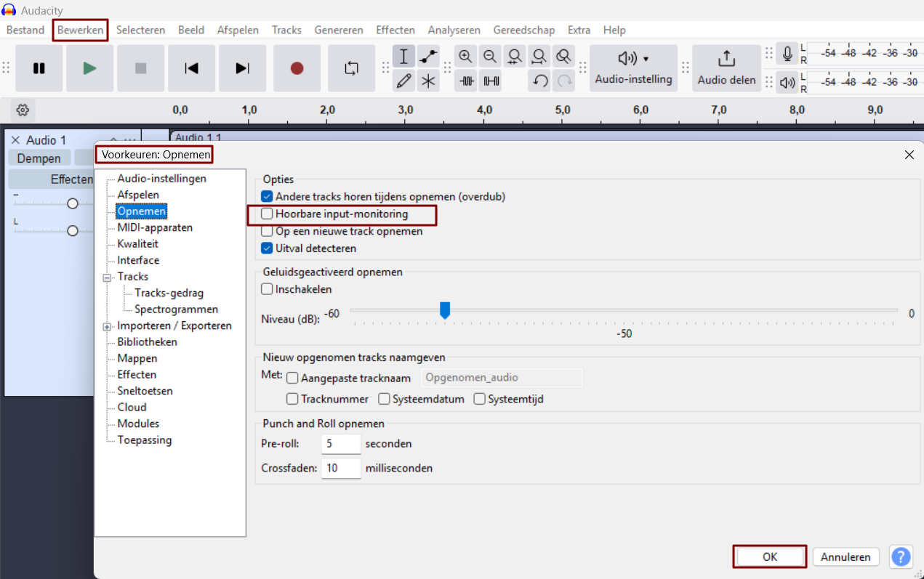Collapse the Tracks node in the preferences tree
This screenshot has height=579, width=924.
108,277
